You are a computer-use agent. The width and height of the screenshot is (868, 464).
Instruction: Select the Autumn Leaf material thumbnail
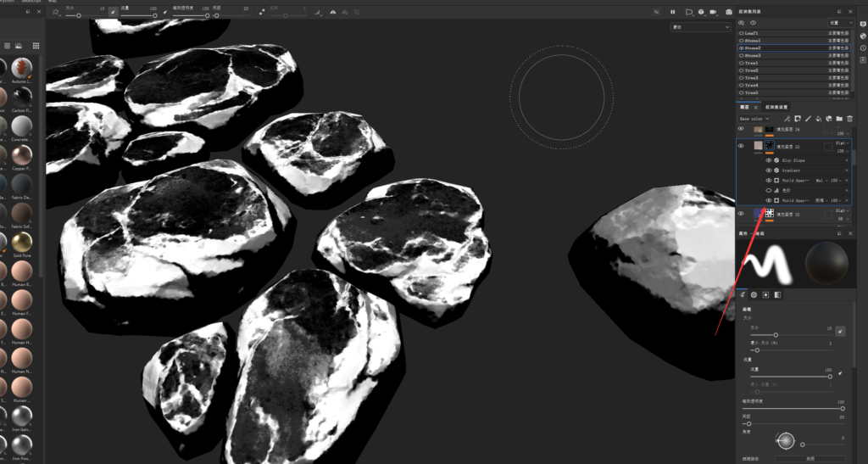(21, 68)
